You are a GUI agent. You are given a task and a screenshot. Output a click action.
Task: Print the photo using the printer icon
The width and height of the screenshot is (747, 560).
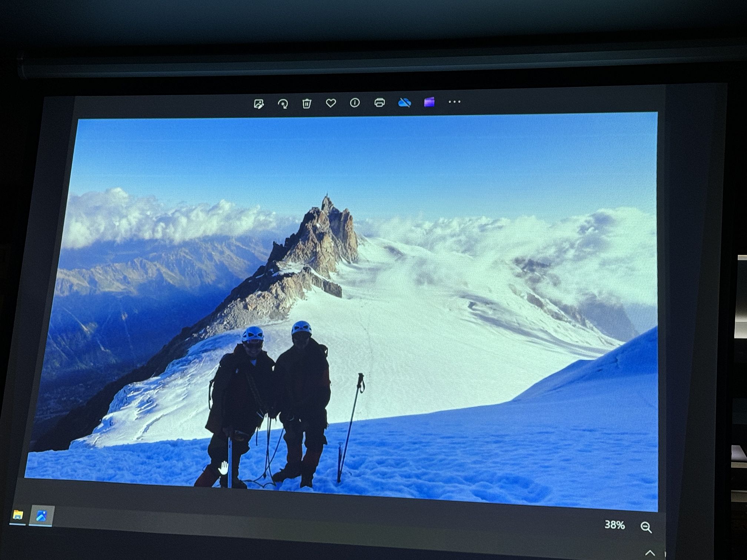click(379, 103)
